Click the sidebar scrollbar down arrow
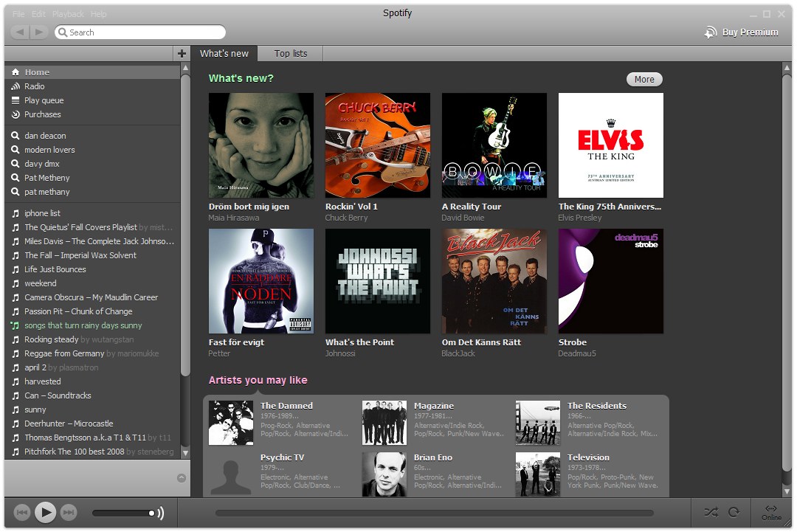The width and height of the screenshot is (797, 532). (x=185, y=453)
